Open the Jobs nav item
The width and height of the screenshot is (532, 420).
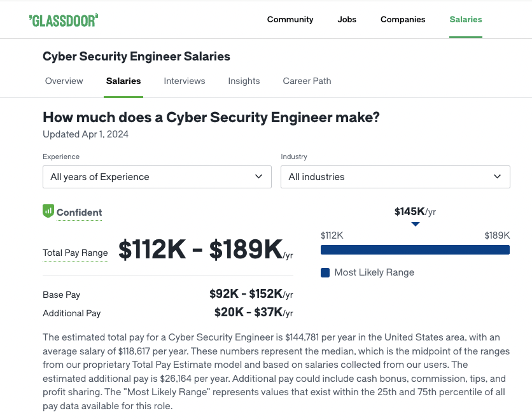pyautogui.click(x=347, y=20)
